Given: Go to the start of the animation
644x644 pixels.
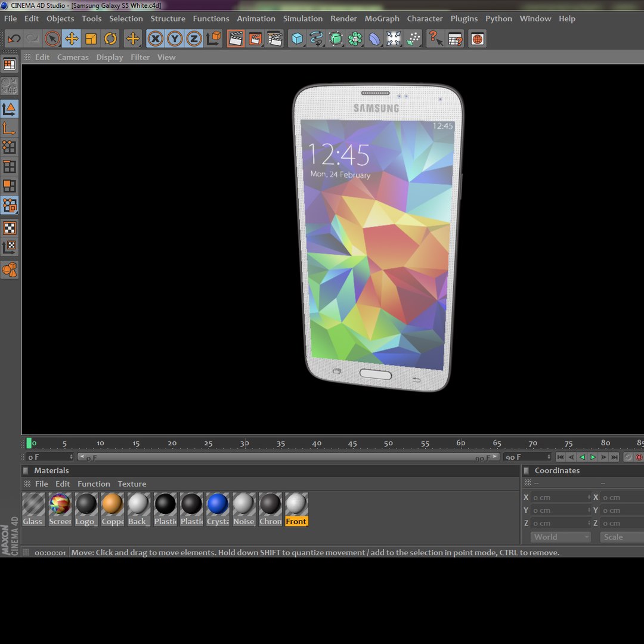Looking at the screenshot, I should 560,457.
